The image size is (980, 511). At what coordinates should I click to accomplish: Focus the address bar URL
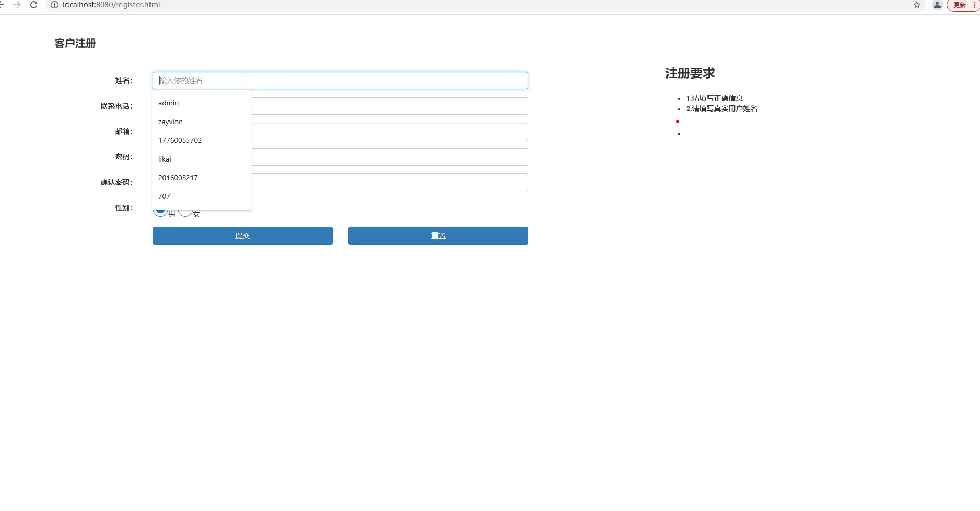pos(111,5)
